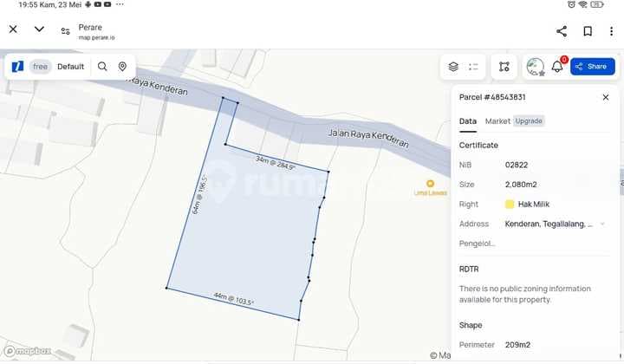Open the map layers icon

[x=453, y=67]
